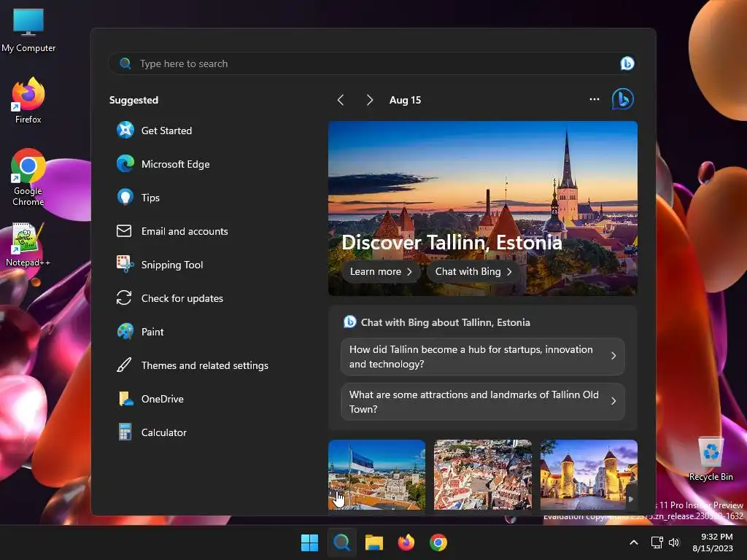Click the Check for updates icon
Screen dimensions: 747x560
(x=124, y=298)
